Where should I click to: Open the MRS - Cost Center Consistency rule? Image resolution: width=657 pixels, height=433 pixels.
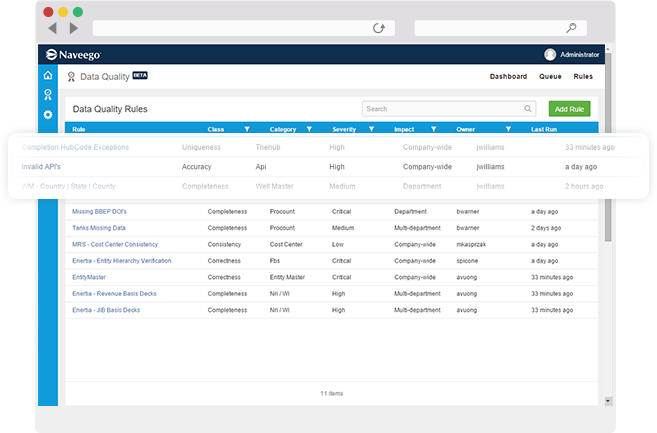coord(115,244)
